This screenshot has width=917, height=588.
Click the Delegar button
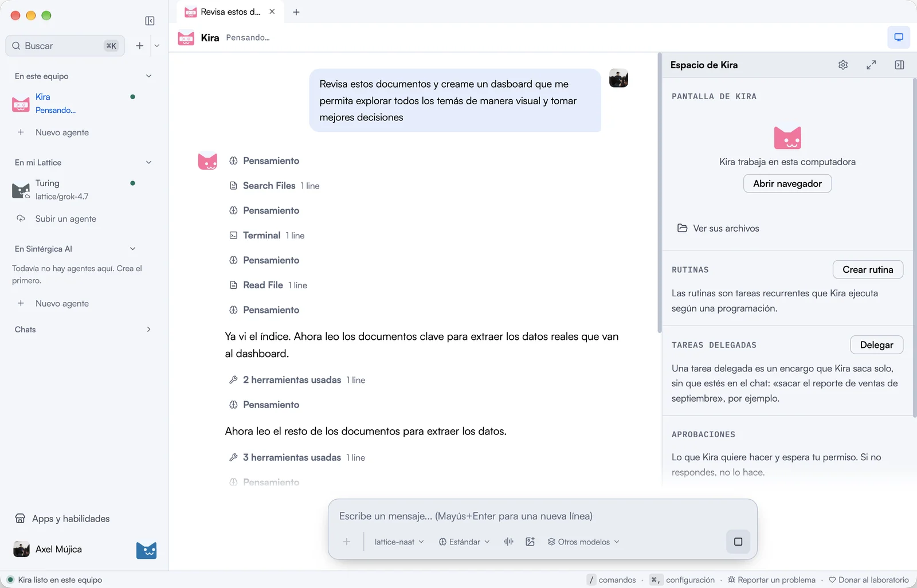876,344
